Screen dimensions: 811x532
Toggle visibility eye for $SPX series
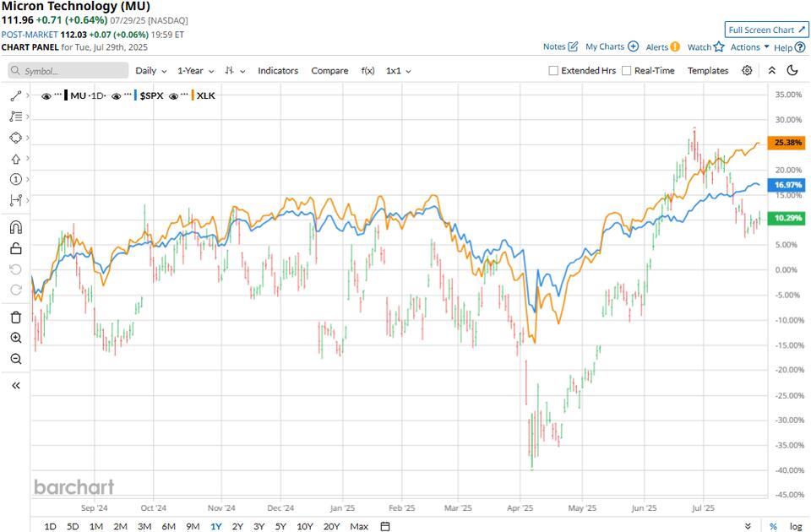[117, 96]
